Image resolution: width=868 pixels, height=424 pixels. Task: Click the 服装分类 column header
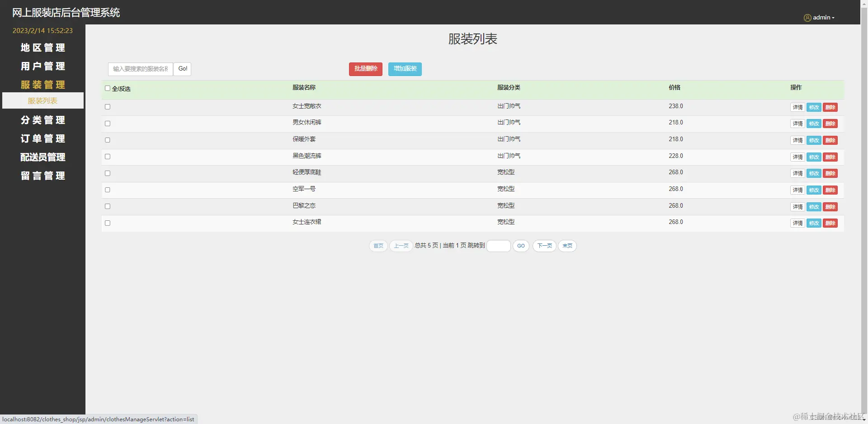click(x=509, y=87)
